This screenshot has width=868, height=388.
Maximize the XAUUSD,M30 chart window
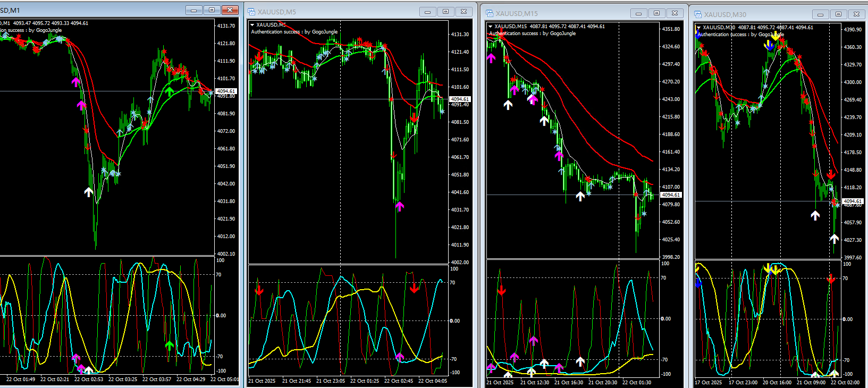pyautogui.click(x=838, y=14)
